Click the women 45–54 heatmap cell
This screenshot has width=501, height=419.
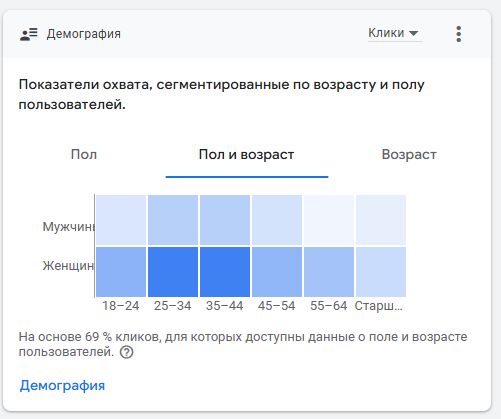277,272
